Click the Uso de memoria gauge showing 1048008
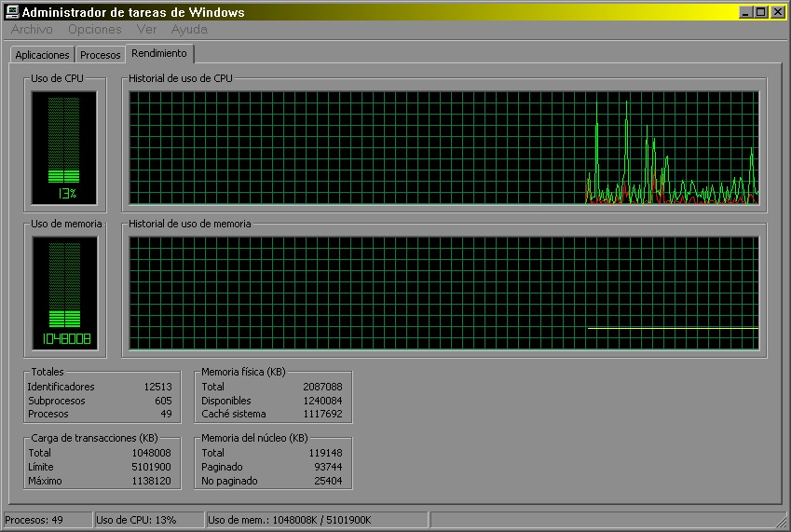Viewport: 791px width, 532px height. pos(64,293)
